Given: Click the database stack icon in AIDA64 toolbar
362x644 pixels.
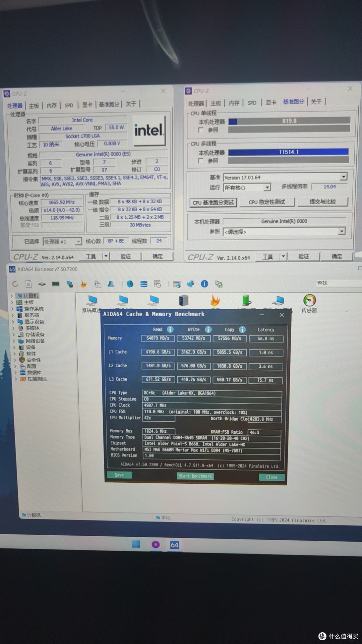Looking at the screenshot, I should (144, 284).
